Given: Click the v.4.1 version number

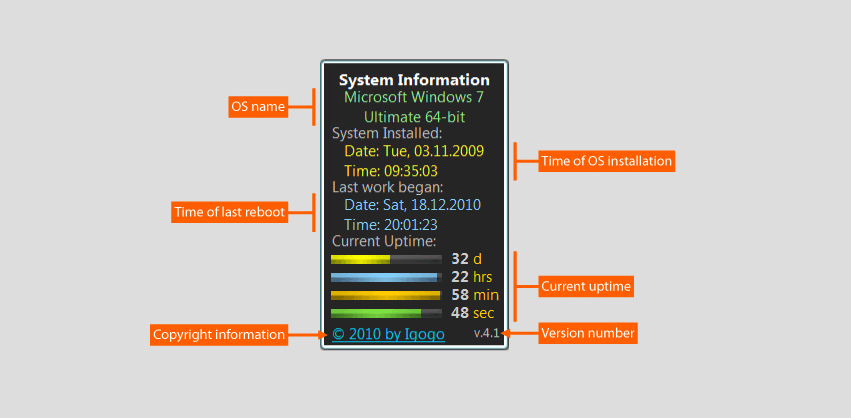Looking at the screenshot, I should [x=486, y=332].
